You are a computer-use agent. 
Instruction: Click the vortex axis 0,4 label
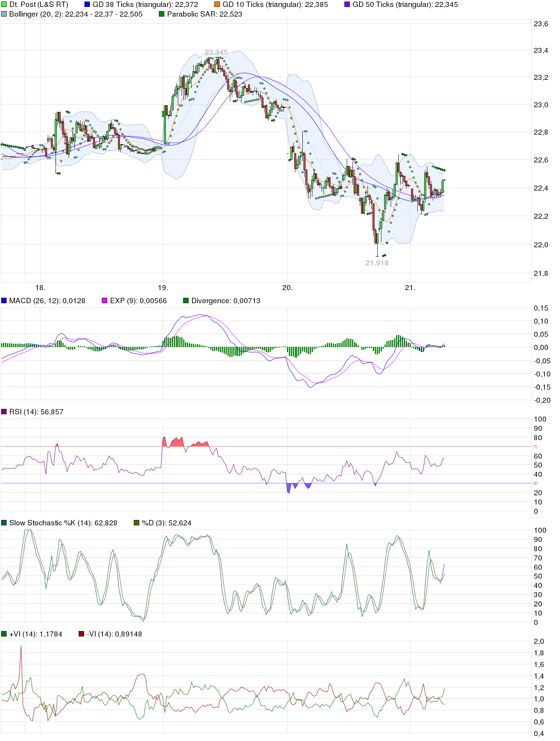click(539, 734)
